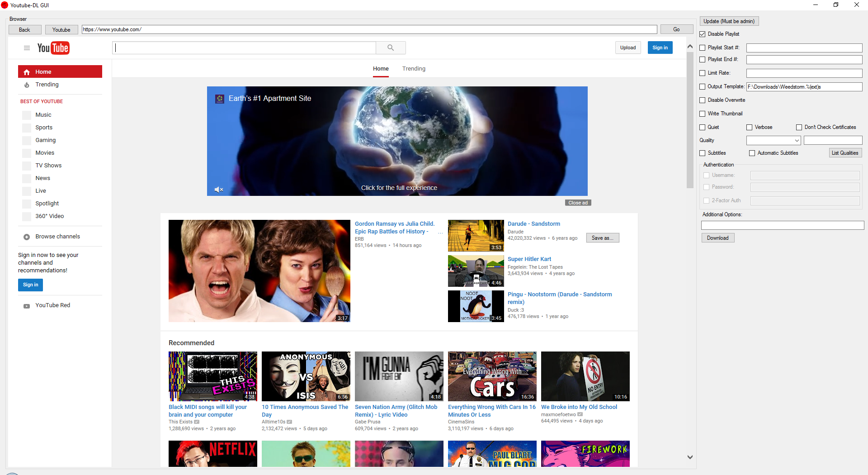Unmute the ad via speaker icon

(x=219, y=190)
